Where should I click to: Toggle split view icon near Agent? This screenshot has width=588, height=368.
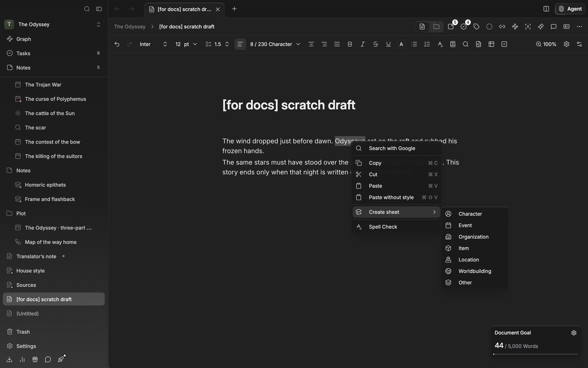pos(546,9)
